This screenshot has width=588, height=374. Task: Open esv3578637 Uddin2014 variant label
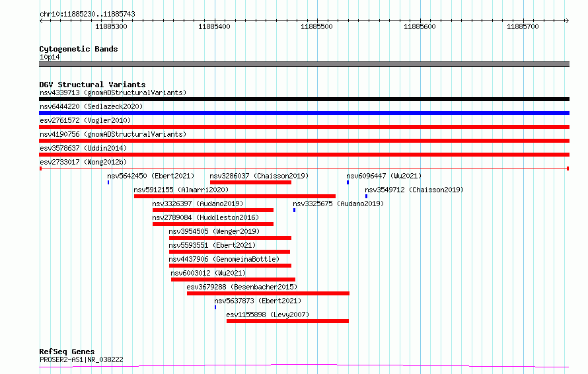coord(83,148)
